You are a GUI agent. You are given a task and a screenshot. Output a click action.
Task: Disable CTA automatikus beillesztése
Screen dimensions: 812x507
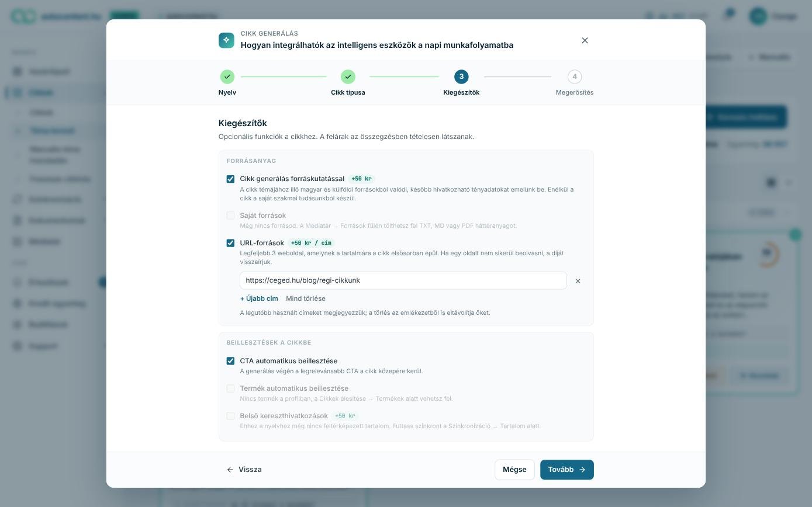pos(230,361)
